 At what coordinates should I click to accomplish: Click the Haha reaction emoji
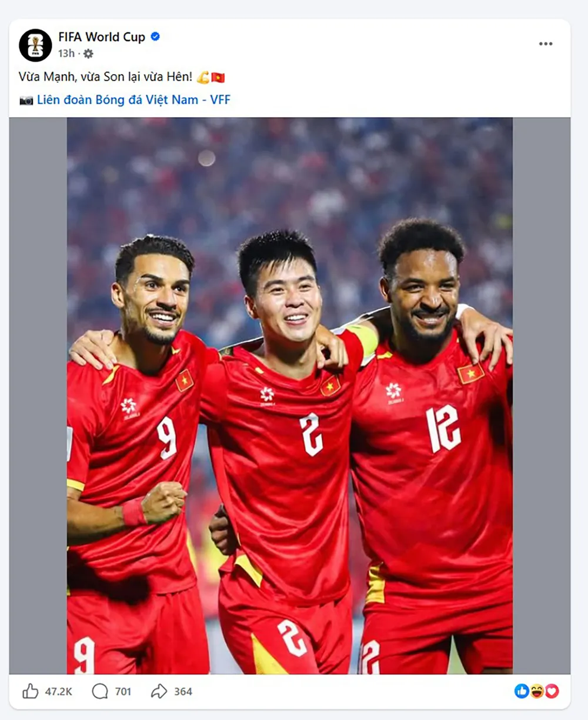[x=537, y=691]
